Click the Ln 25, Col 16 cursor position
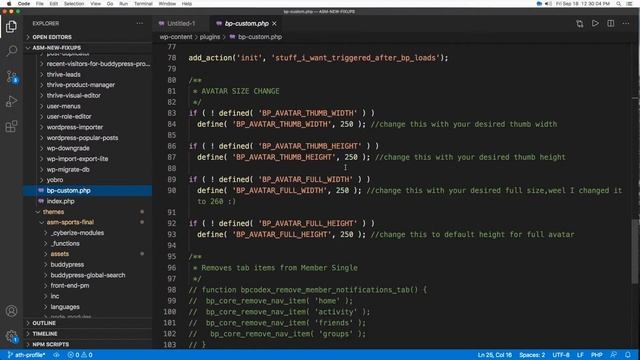 [x=495, y=355]
